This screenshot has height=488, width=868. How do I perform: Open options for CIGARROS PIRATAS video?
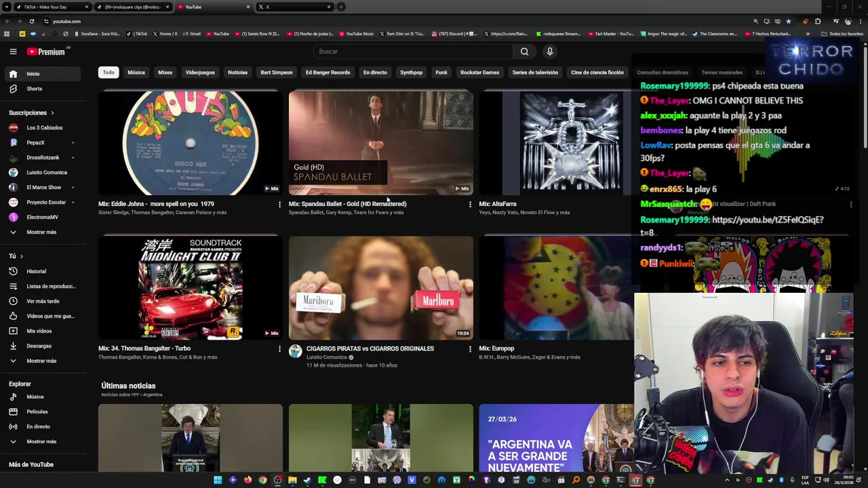(x=470, y=349)
